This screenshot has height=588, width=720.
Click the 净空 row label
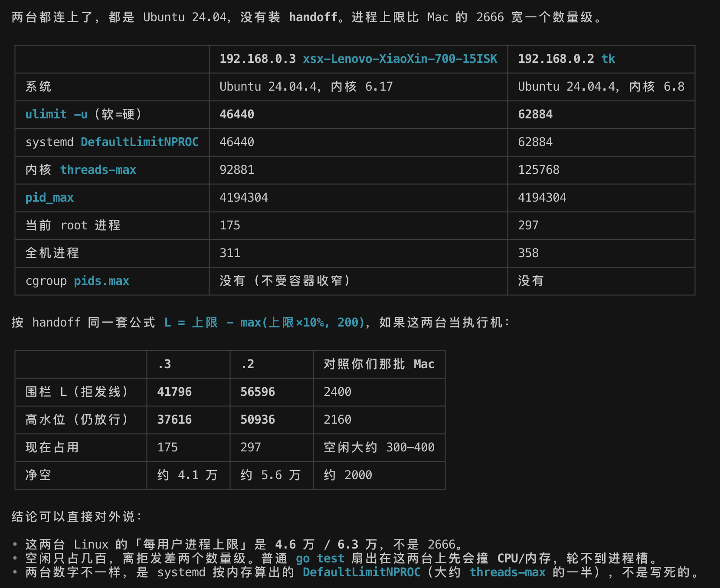(x=38, y=475)
